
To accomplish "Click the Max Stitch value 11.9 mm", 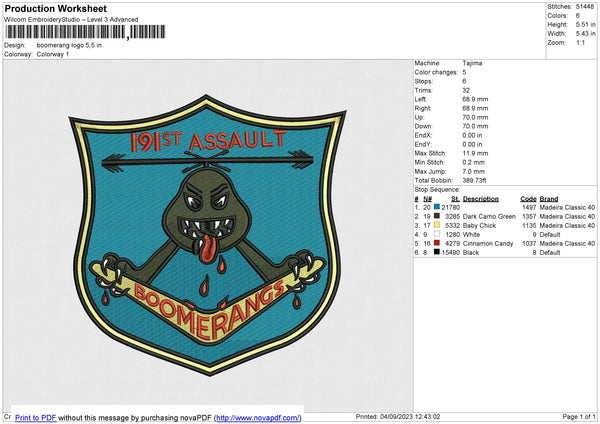I will (x=475, y=153).
